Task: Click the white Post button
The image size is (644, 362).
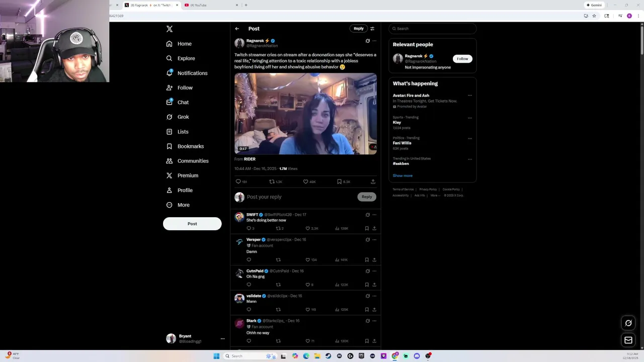Action: [x=192, y=224]
